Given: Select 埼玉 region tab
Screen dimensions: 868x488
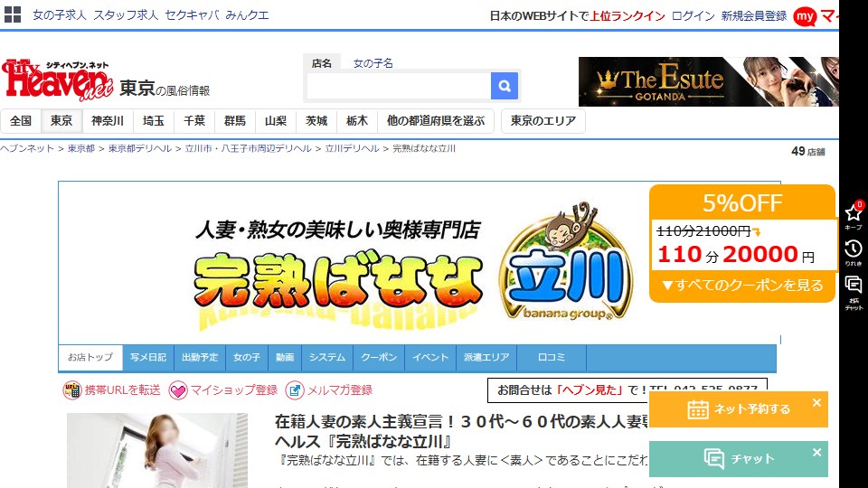Looking at the screenshot, I should [x=154, y=120].
